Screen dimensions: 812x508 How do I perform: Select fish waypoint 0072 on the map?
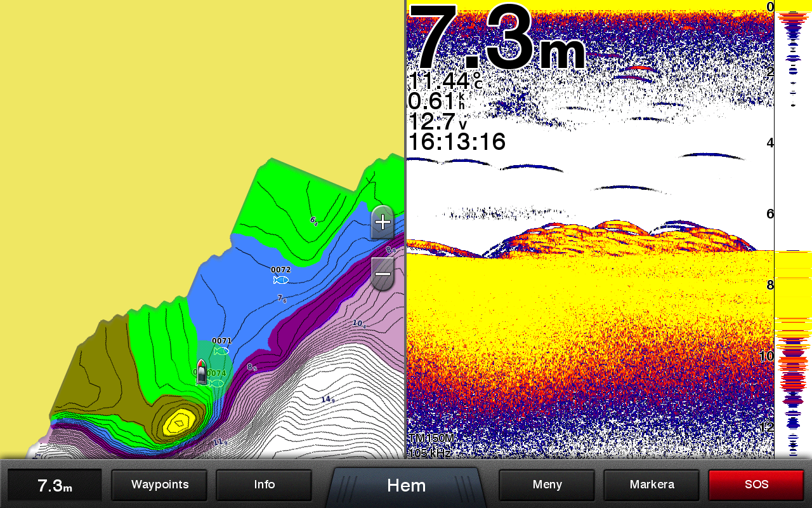point(280,279)
